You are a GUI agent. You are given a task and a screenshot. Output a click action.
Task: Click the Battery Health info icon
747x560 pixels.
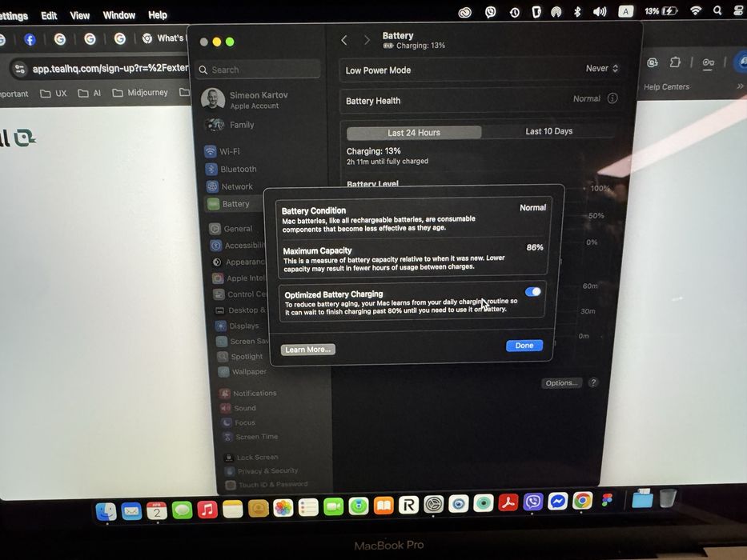point(612,98)
